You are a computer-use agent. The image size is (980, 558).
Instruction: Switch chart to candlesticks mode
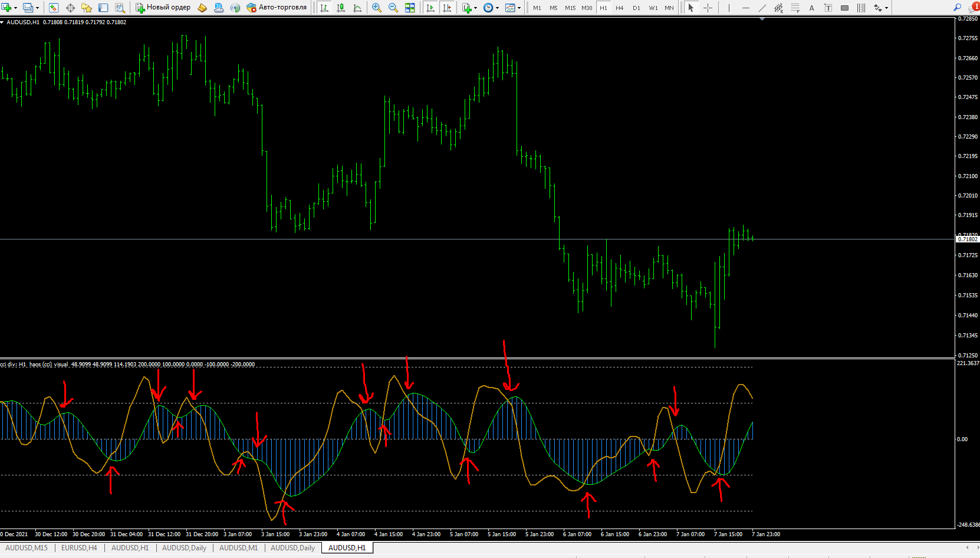tap(341, 8)
